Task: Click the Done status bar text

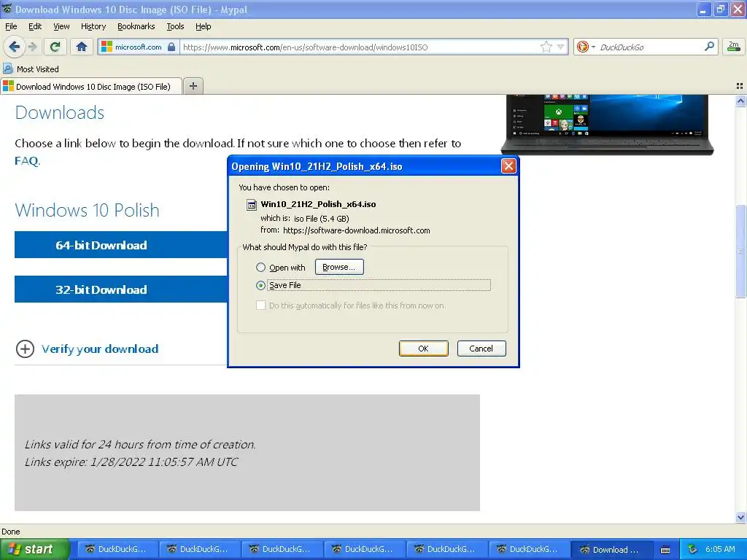Action: 10,532
